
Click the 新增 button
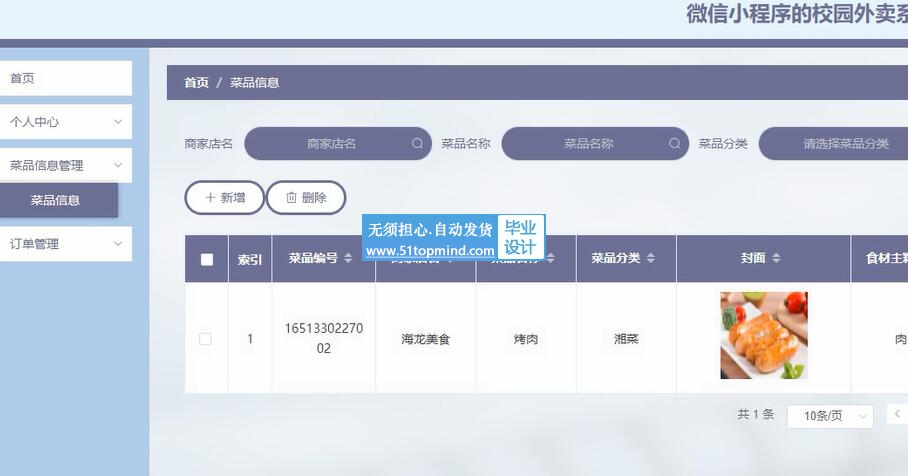[225, 197]
